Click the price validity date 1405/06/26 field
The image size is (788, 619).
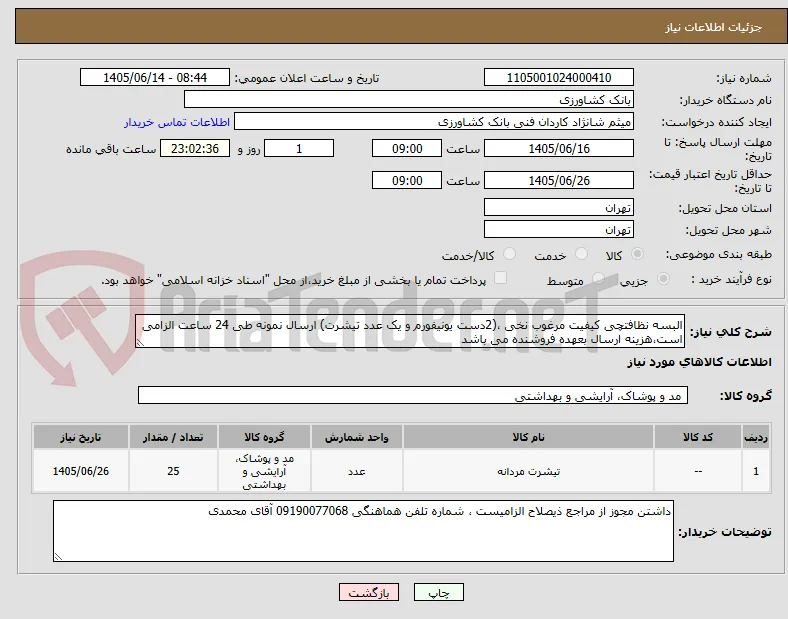tap(559, 180)
